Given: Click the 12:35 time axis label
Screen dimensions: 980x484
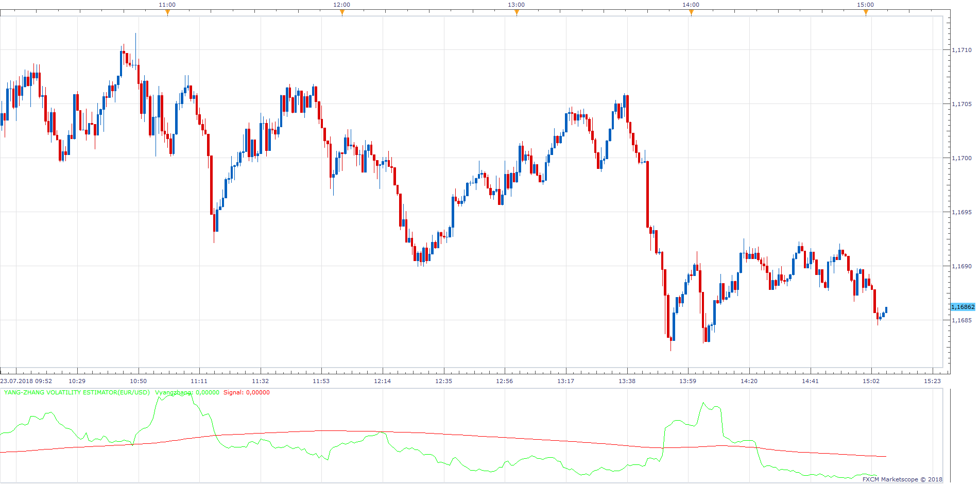Looking at the screenshot, I should (x=443, y=381).
